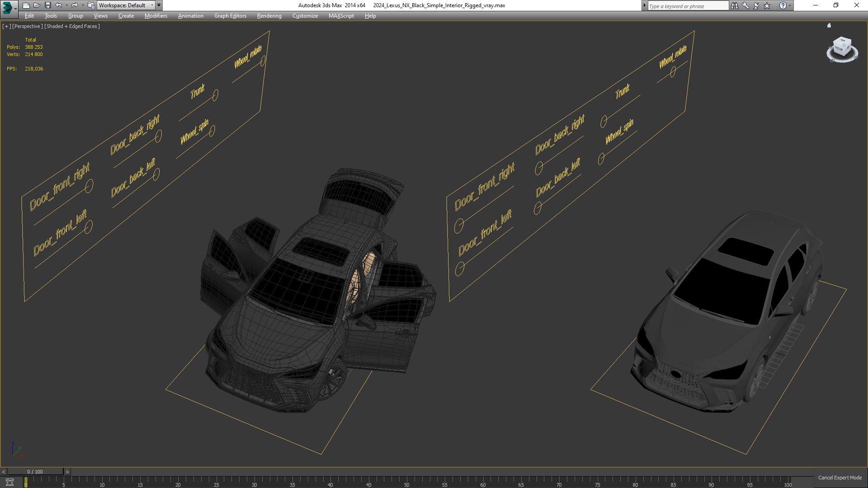Image resolution: width=868 pixels, height=488 pixels.
Task: Click the Project Folder icon
Action: click(x=91, y=5)
